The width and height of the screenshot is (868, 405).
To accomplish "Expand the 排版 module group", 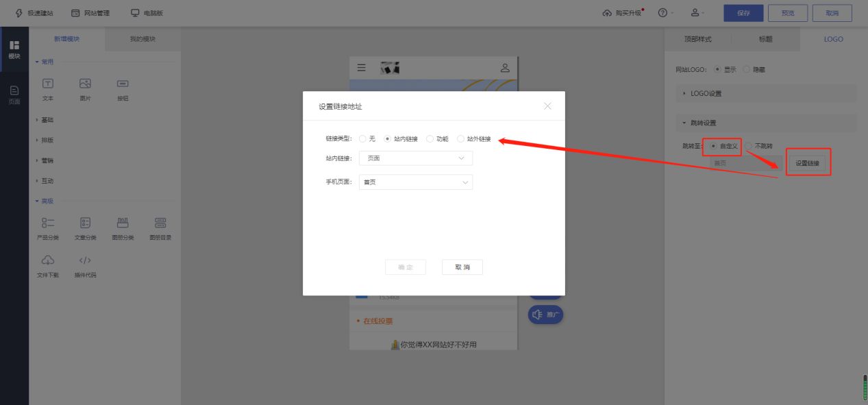I will (45, 140).
